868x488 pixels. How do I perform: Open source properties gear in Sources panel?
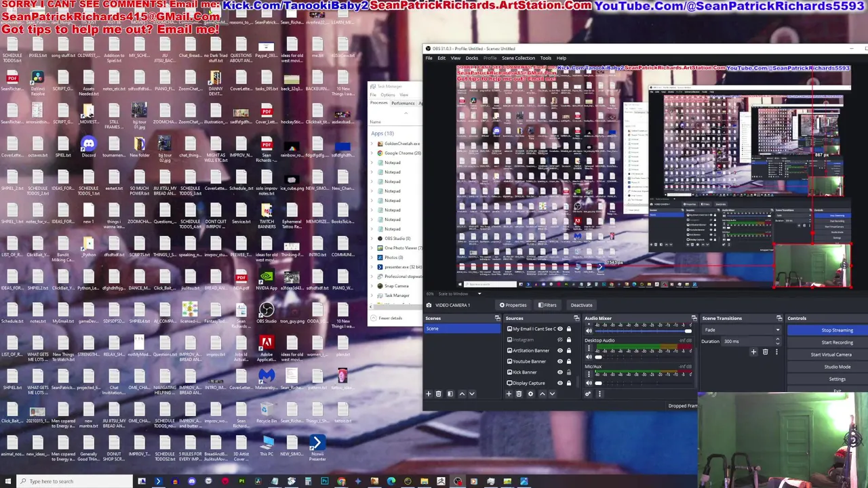[x=530, y=394]
